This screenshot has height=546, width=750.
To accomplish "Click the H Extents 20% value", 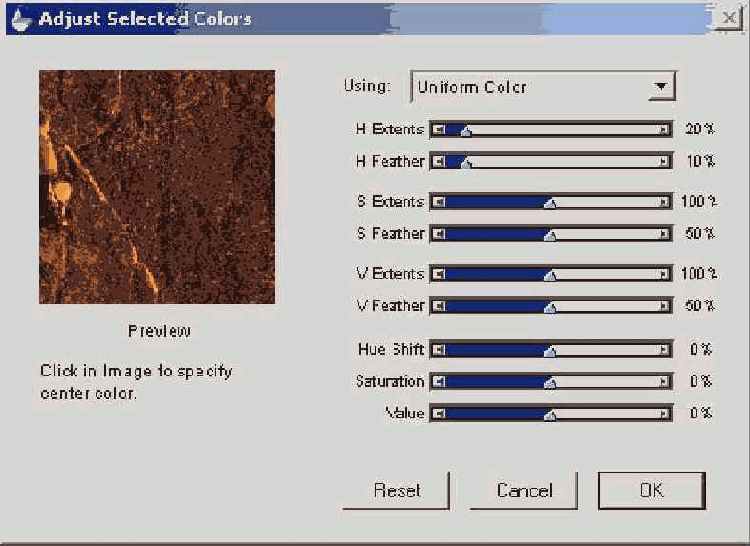I will coord(699,129).
